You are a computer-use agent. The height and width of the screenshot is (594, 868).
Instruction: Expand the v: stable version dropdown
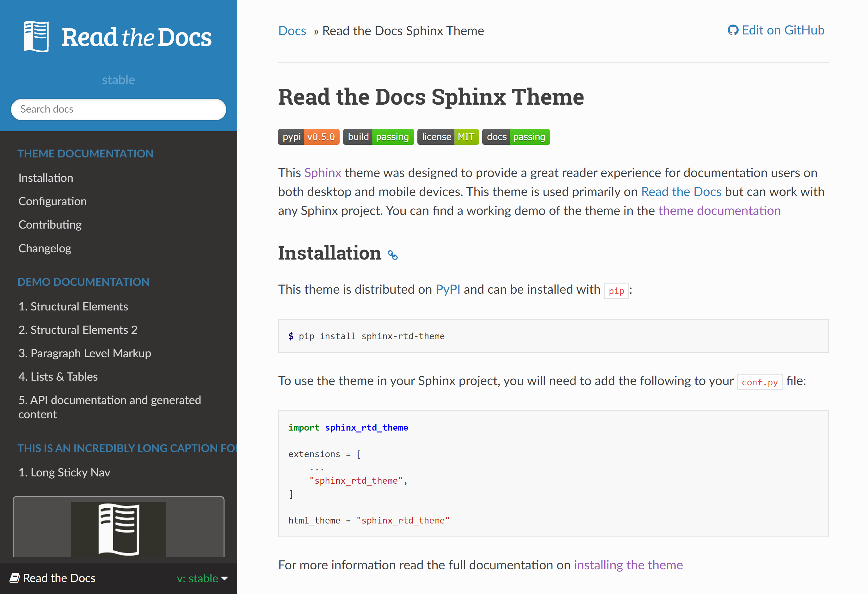pyautogui.click(x=202, y=578)
